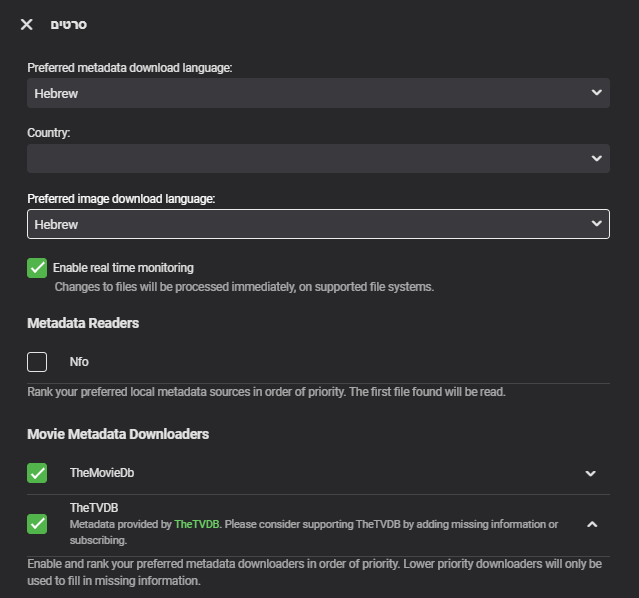639x598 pixels.
Task: Uncheck the TheMovieDb downloader checkbox
Action: [37, 473]
